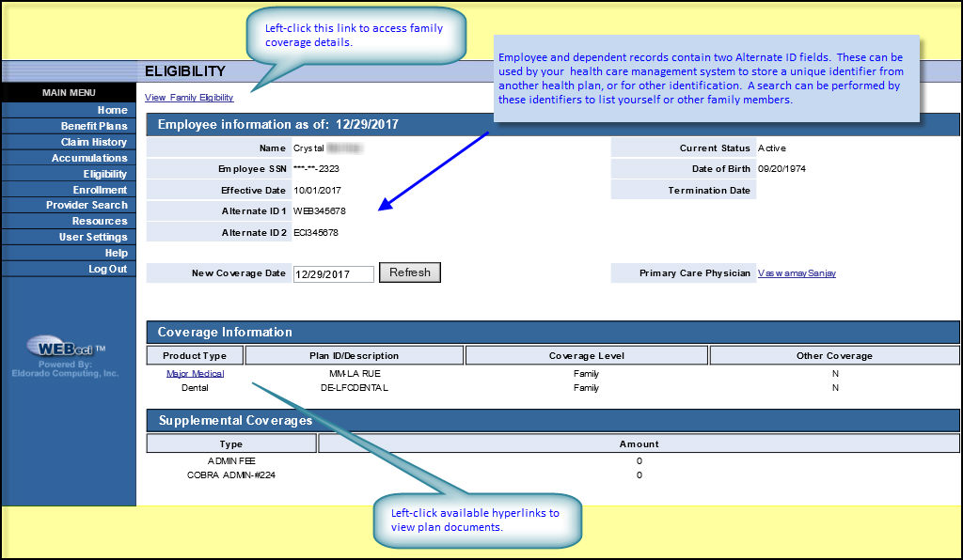Click Eligibility in the sidebar menu
Screen dimensions: 963x560
pos(104,174)
